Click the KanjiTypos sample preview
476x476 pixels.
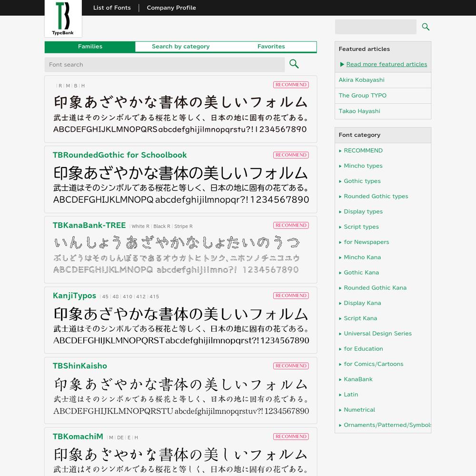pyautogui.click(x=181, y=326)
